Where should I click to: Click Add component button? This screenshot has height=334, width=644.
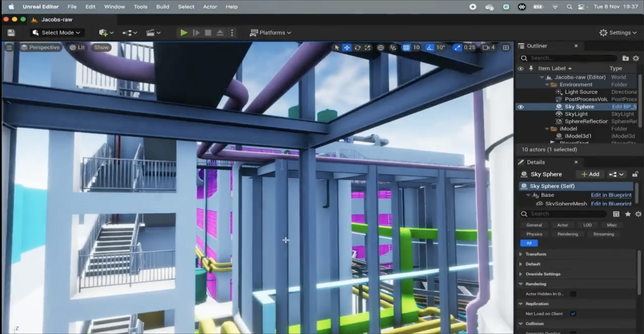coord(590,174)
